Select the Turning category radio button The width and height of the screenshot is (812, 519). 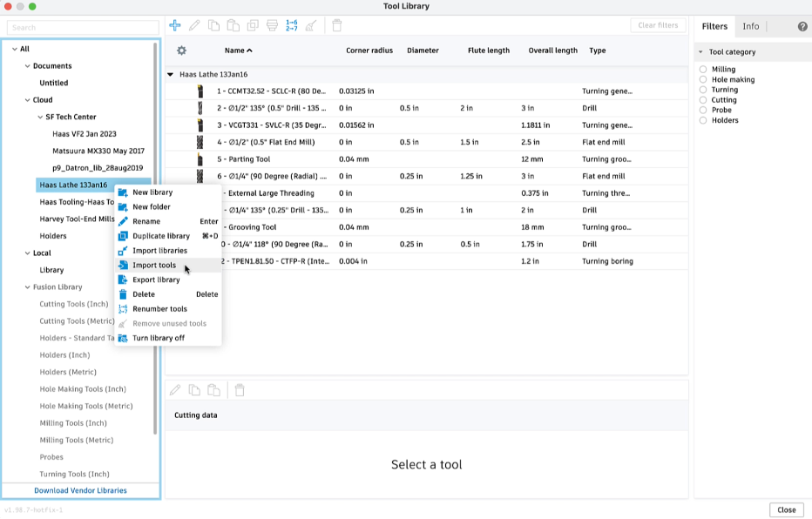703,90
